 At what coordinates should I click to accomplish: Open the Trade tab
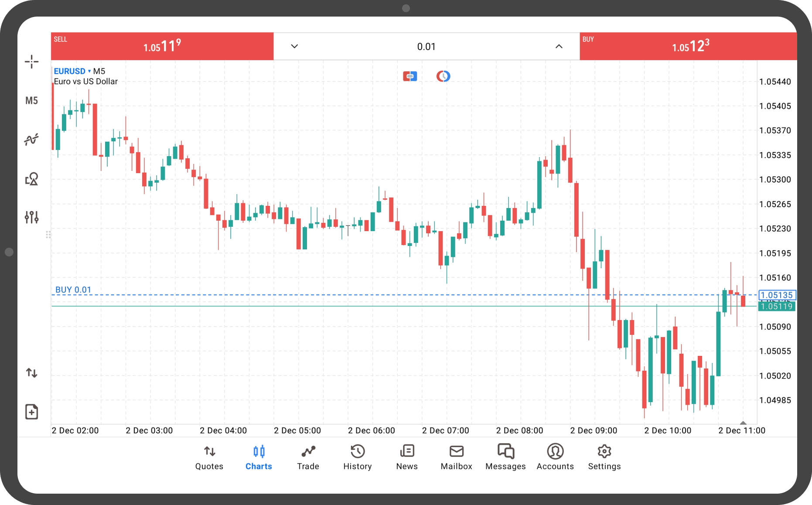click(x=308, y=457)
